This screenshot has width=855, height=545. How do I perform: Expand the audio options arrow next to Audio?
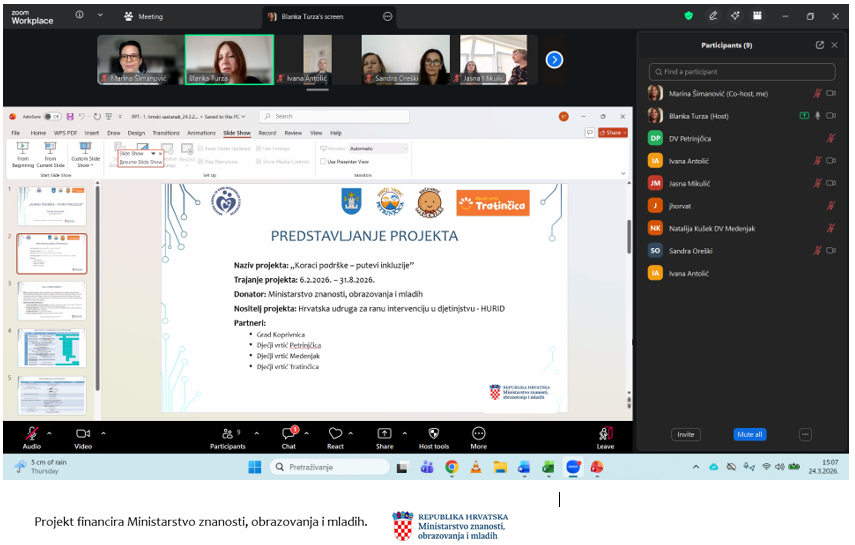click(x=51, y=433)
